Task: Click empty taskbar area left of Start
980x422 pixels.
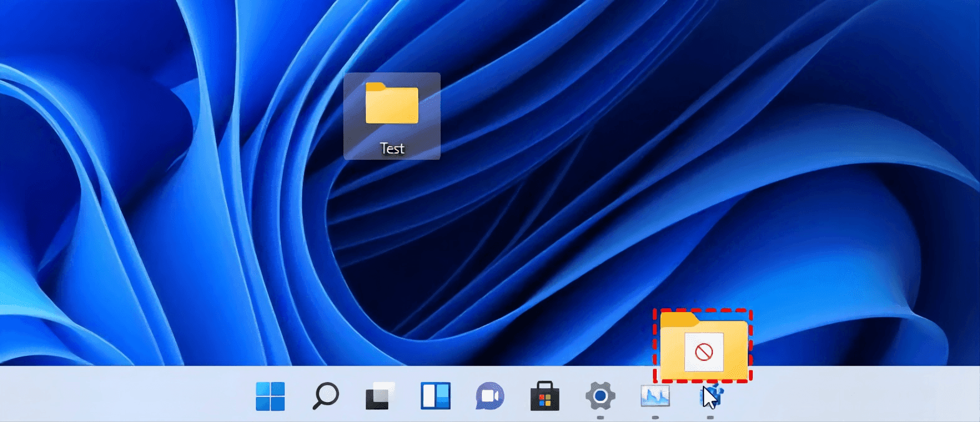Action: 125,396
